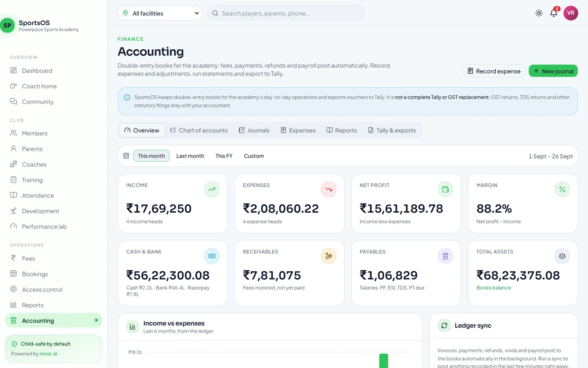Open Members in the sidebar
588x368 pixels.
[54, 134]
